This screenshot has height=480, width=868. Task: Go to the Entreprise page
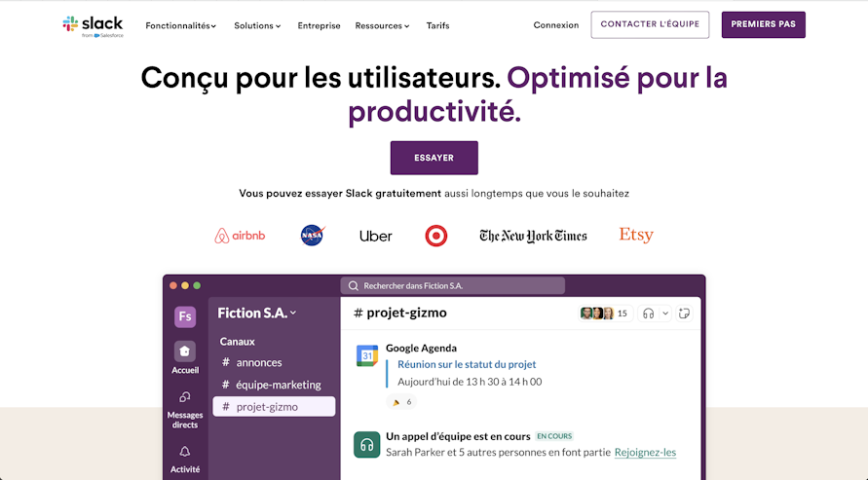[319, 25]
